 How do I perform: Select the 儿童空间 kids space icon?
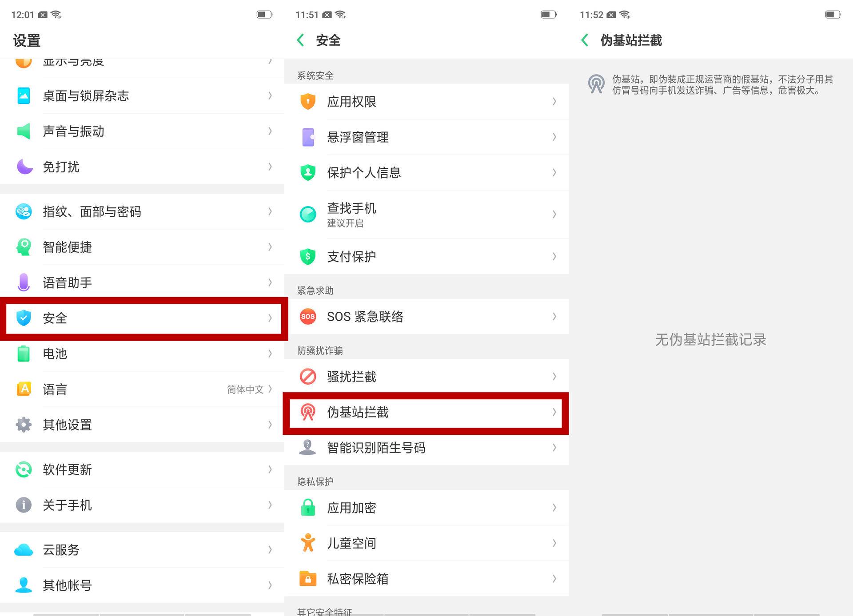307,543
